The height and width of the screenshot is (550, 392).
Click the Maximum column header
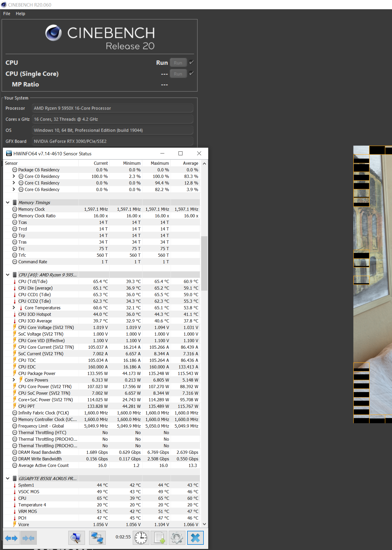coord(157,163)
